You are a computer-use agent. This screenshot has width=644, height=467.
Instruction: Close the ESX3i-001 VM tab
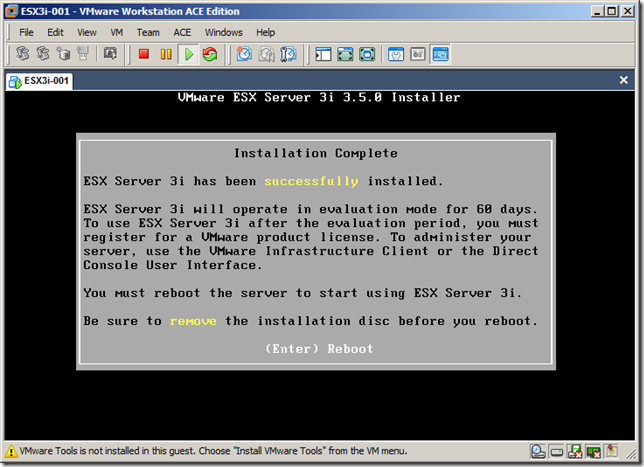629,81
